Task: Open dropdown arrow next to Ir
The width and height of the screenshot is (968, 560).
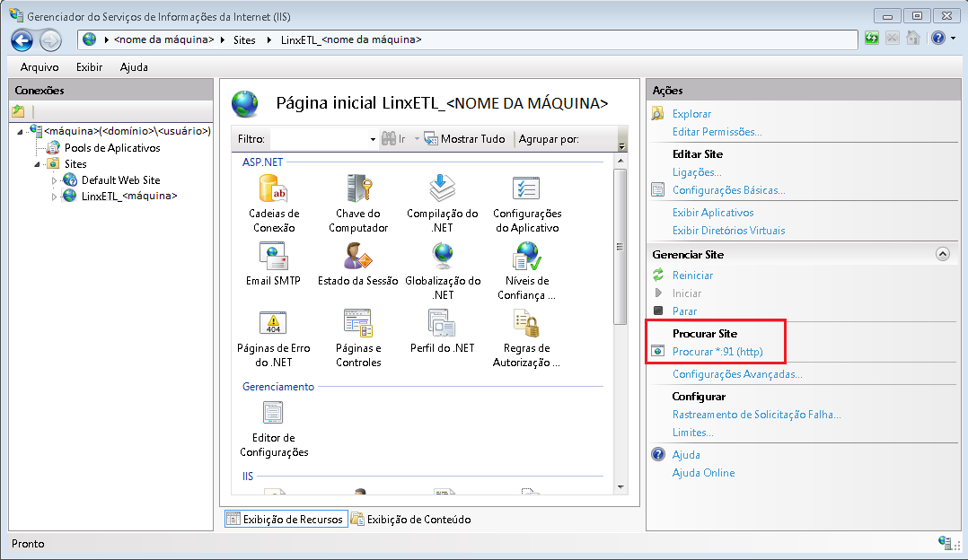Action: click(417, 139)
